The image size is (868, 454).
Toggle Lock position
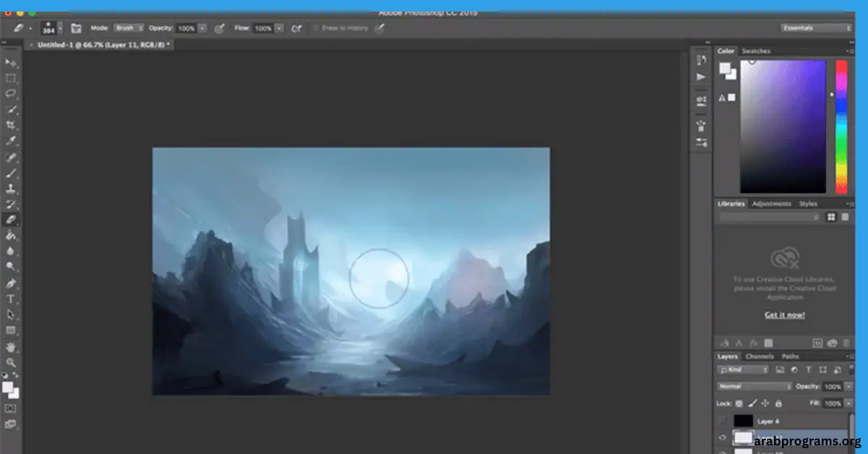pyautogui.click(x=765, y=403)
